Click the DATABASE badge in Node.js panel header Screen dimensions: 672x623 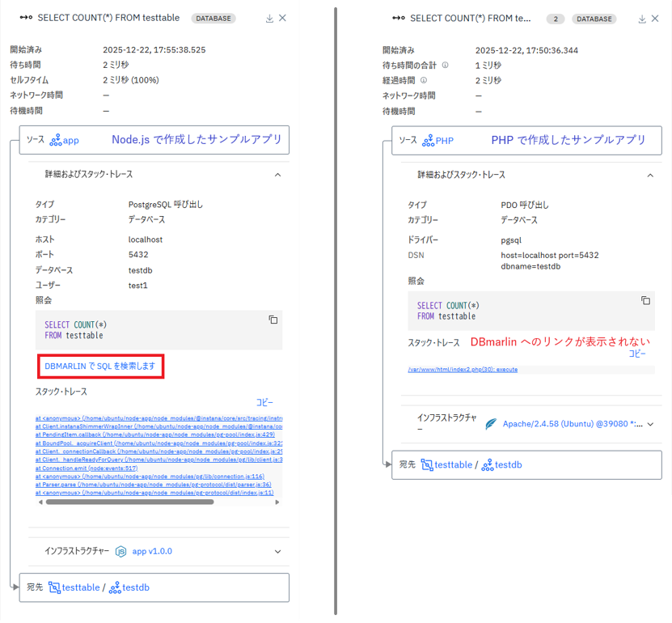pos(213,19)
